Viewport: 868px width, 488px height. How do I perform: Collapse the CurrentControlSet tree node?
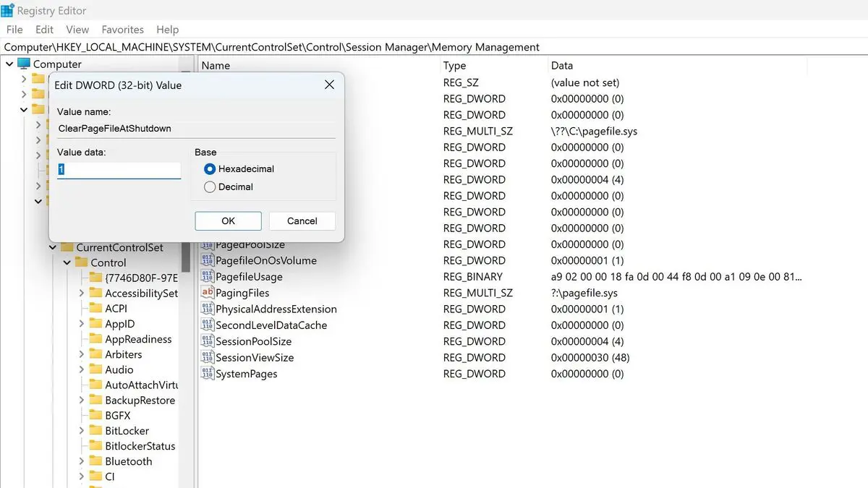click(x=52, y=247)
